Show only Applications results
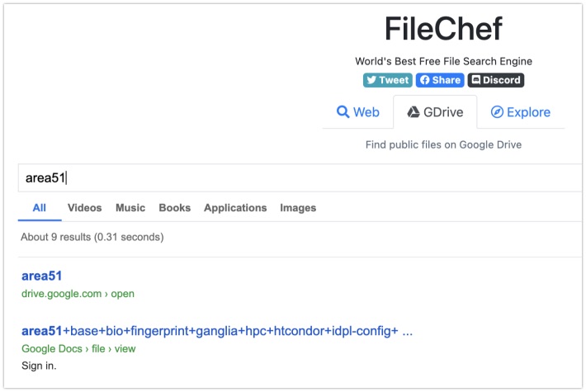 pyautogui.click(x=235, y=208)
